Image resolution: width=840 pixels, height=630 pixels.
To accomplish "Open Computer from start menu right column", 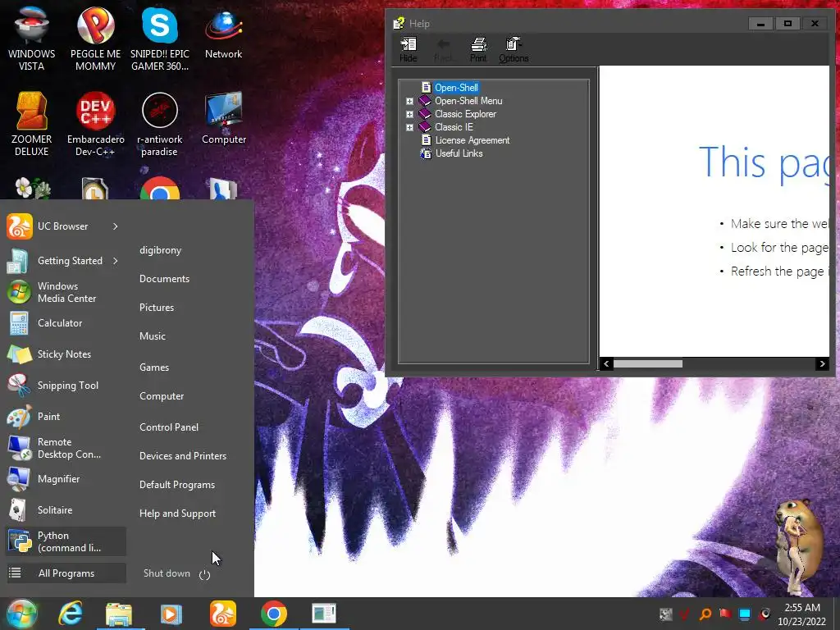I will click(162, 396).
